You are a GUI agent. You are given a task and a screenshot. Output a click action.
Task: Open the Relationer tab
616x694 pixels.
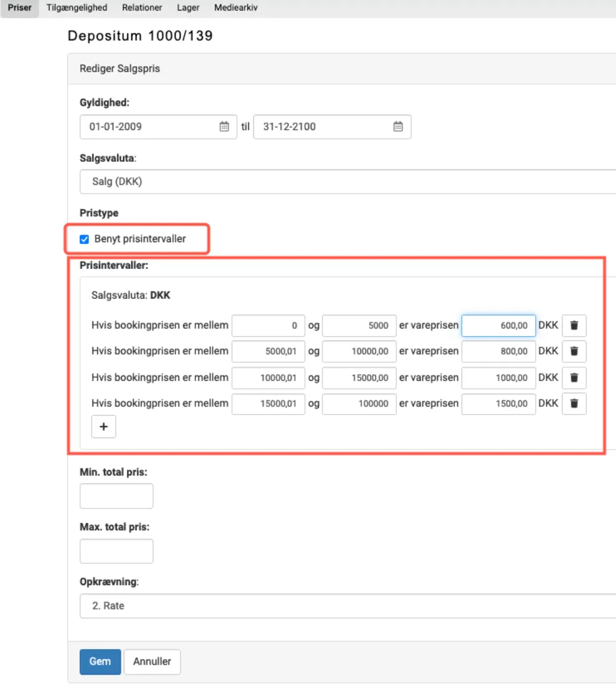click(x=142, y=8)
